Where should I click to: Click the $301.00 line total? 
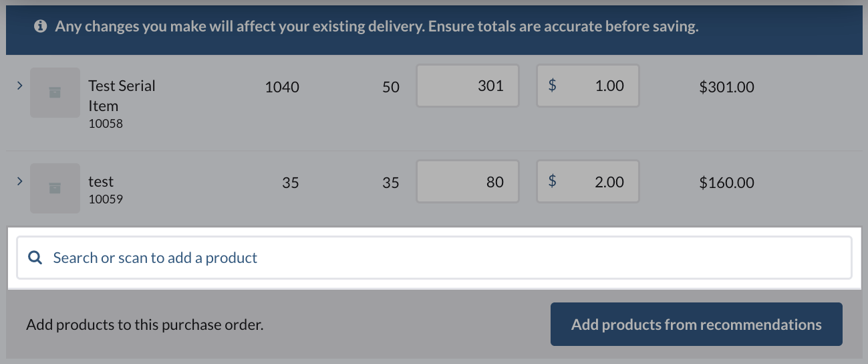tap(726, 86)
